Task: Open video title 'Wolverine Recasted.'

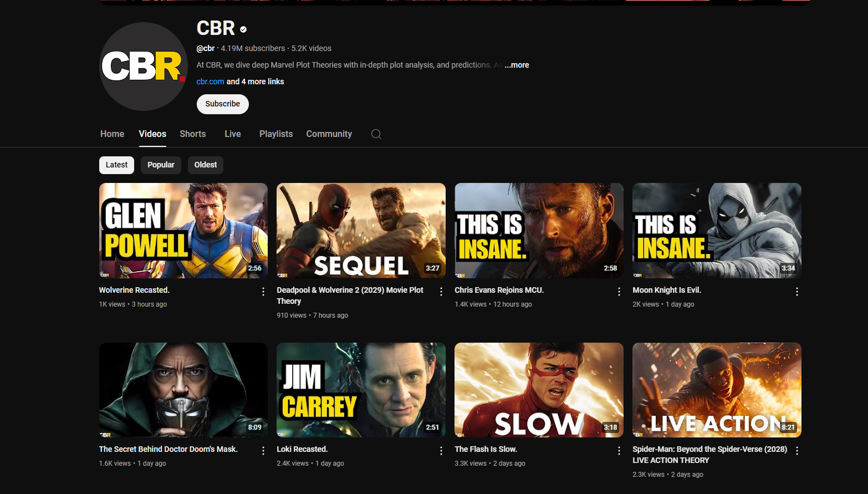Action: click(134, 290)
